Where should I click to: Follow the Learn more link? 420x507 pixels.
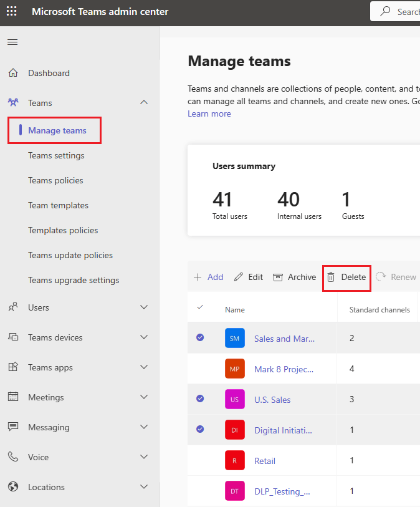[x=209, y=114]
